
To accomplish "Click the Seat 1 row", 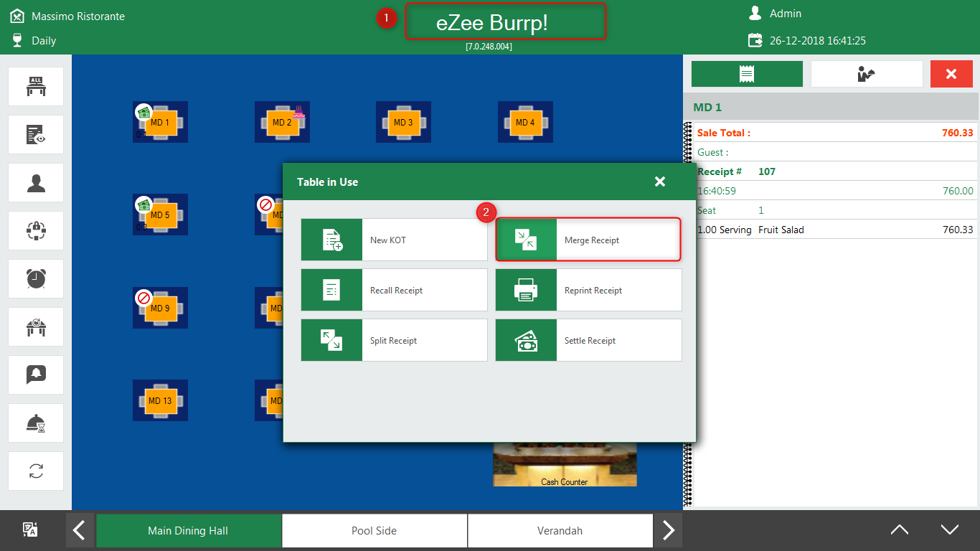I will coord(837,210).
